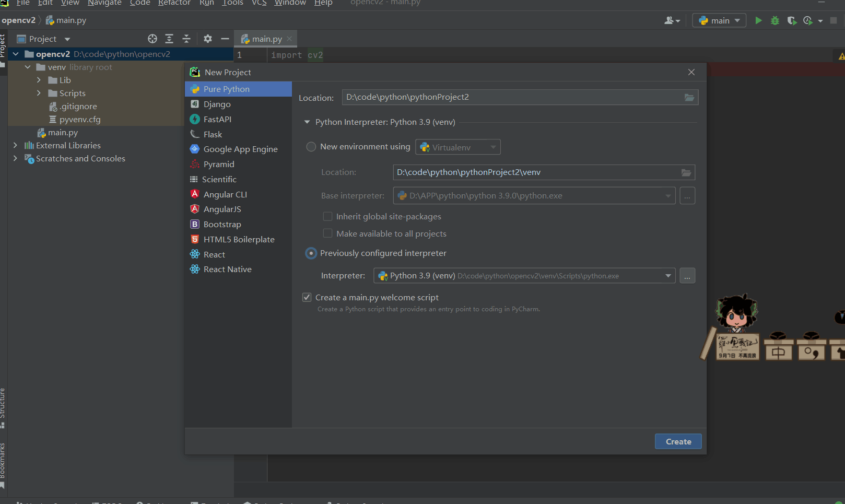Collapse the venv folder in tree
This screenshot has width=845, height=504.
[28, 67]
